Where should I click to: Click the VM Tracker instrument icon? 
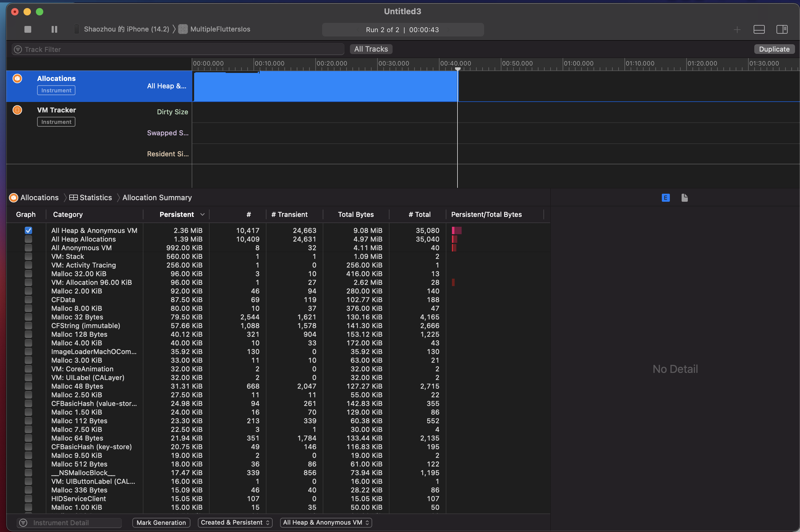point(17,110)
